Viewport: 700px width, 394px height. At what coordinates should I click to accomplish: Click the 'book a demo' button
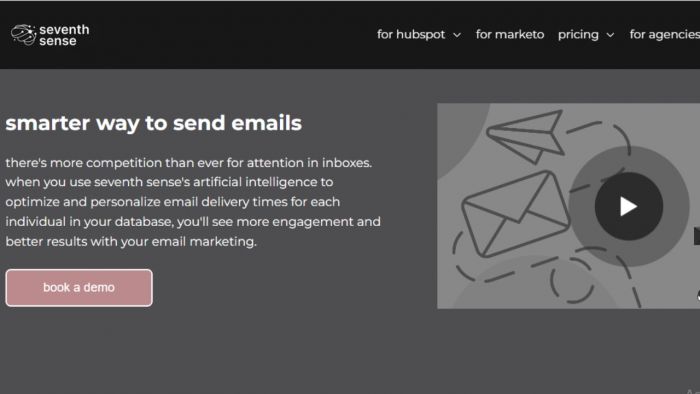[79, 287]
